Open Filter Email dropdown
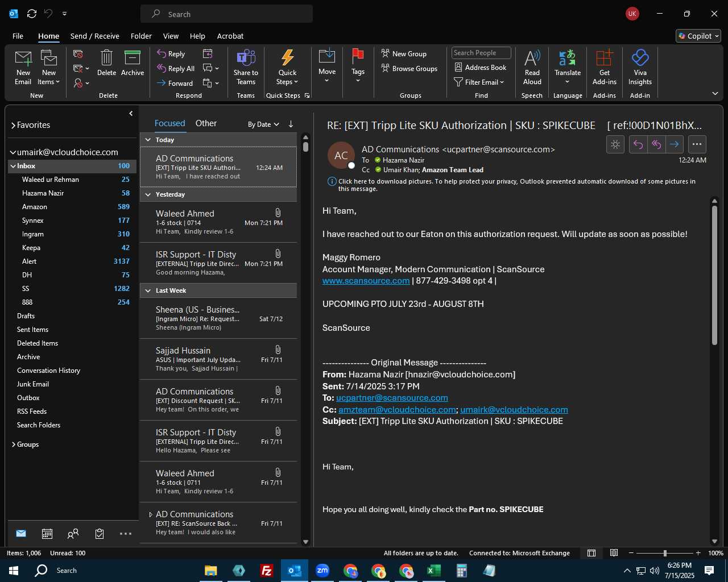This screenshot has width=728, height=582. [x=479, y=82]
